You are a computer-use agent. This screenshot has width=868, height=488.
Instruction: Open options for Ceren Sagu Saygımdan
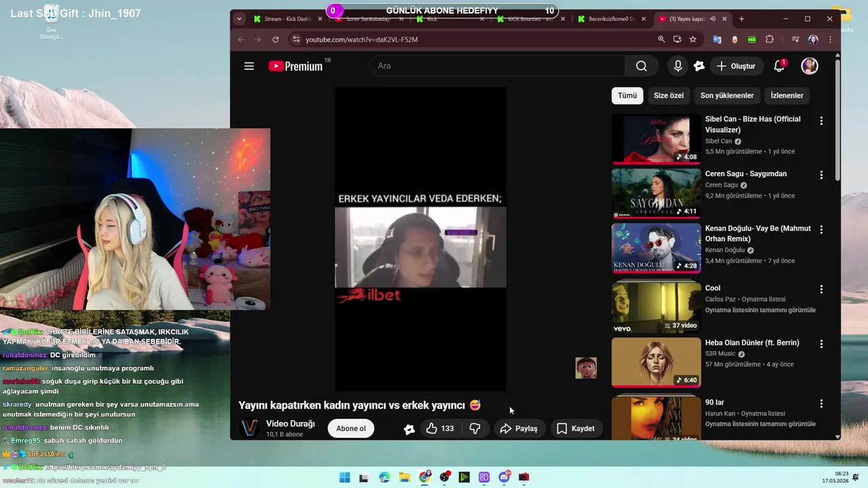coord(821,175)
